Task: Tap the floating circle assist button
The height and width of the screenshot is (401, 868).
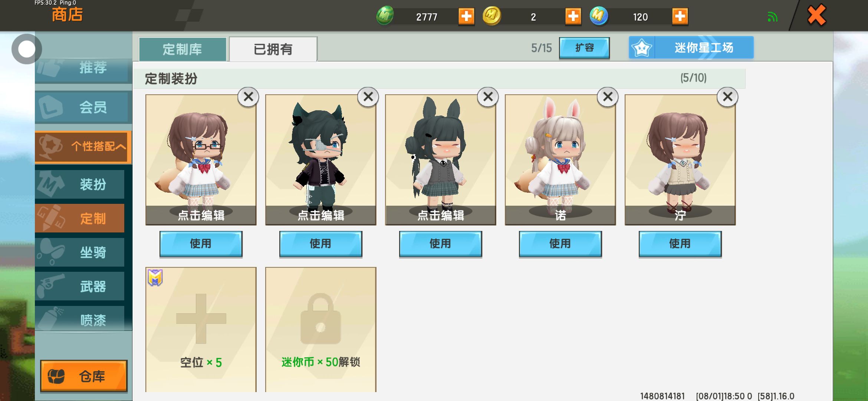Action: [x=26, y=49]
